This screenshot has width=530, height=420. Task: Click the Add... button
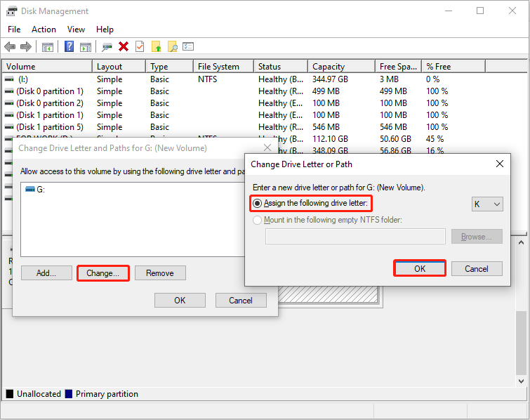point(46,273)
